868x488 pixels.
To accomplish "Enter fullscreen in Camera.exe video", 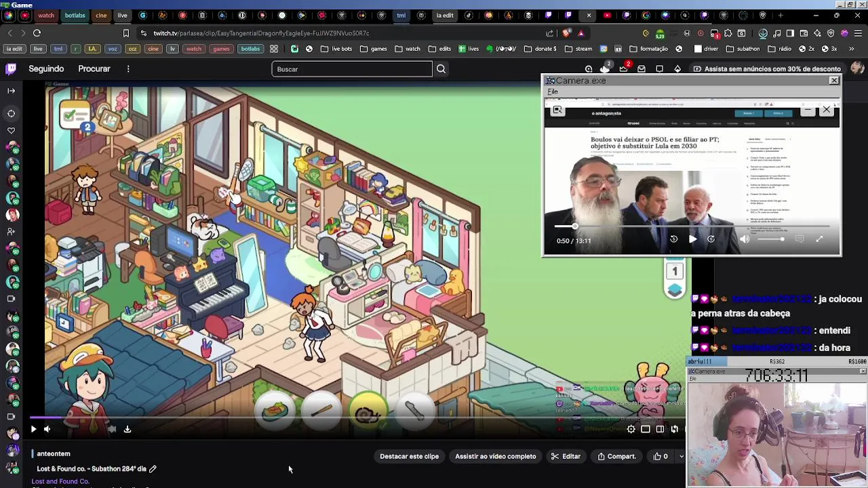I will pyautogui.click(x=819, y=239).
